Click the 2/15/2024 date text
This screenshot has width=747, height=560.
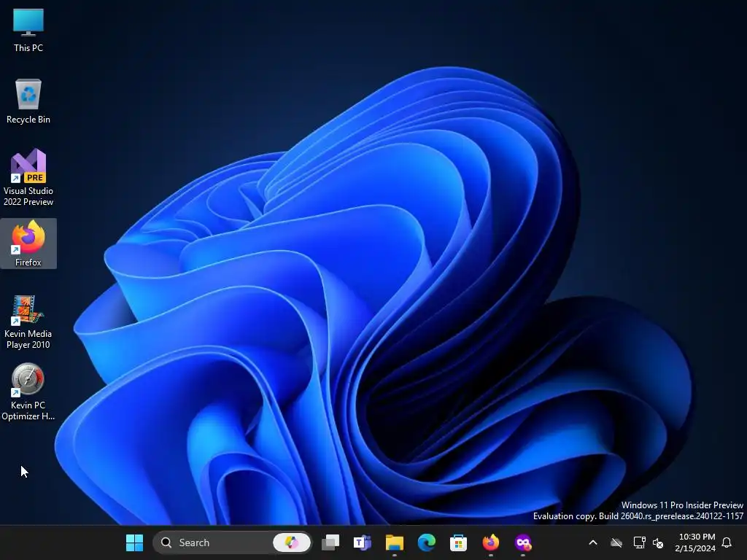(695, 548)
